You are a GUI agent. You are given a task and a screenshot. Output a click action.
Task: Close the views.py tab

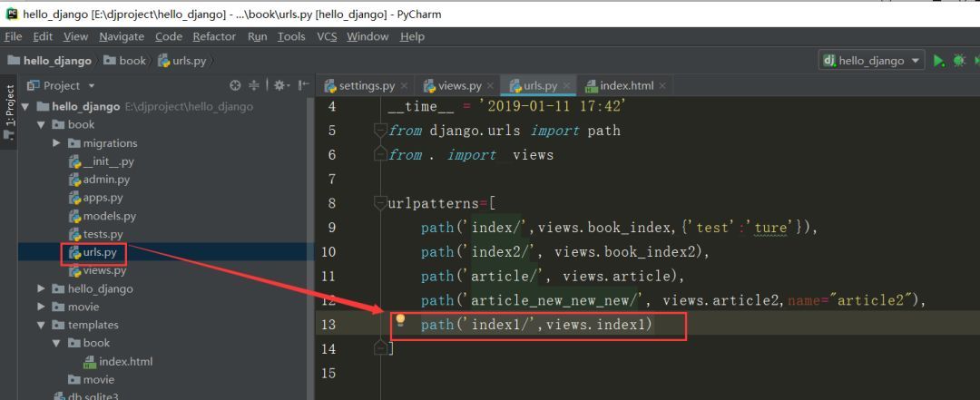[491, 85]
